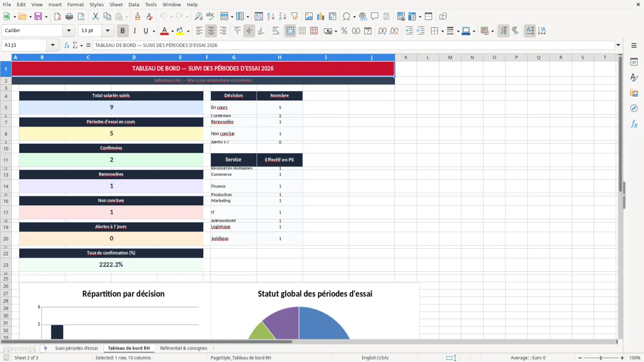The height and width of the screenshot is (362, 644).
Task: Insert a chart using the toolbar icon
Action: (320, 17)
